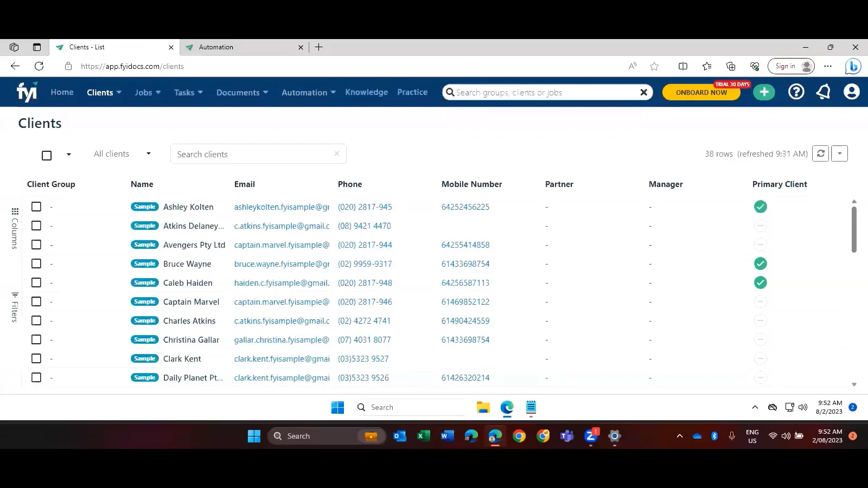Clear the global search with the X icon
Image resolution: width=868 pixels, height=488 pixels.
tap(643, 92)
